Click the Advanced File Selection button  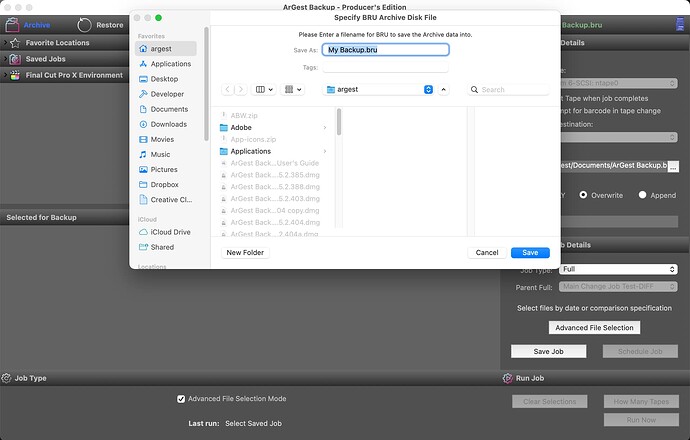point(594,327)
